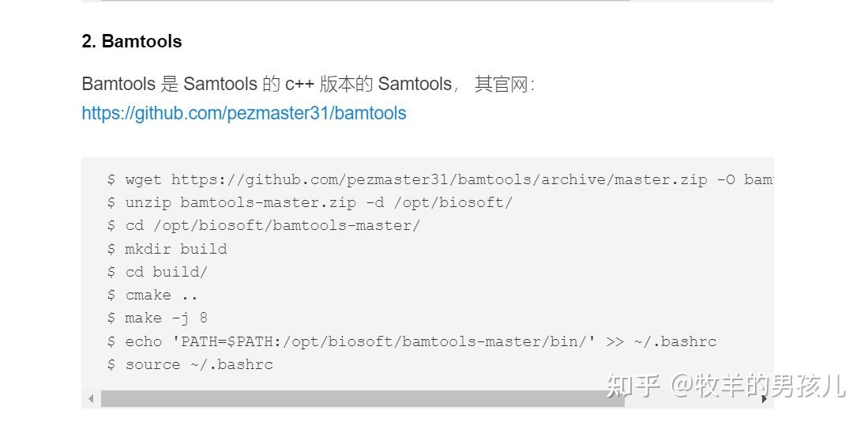This screenshot has height=422, width=868.
Task: Click the 'source ~/.bashrc' command line
Action: 190,364
